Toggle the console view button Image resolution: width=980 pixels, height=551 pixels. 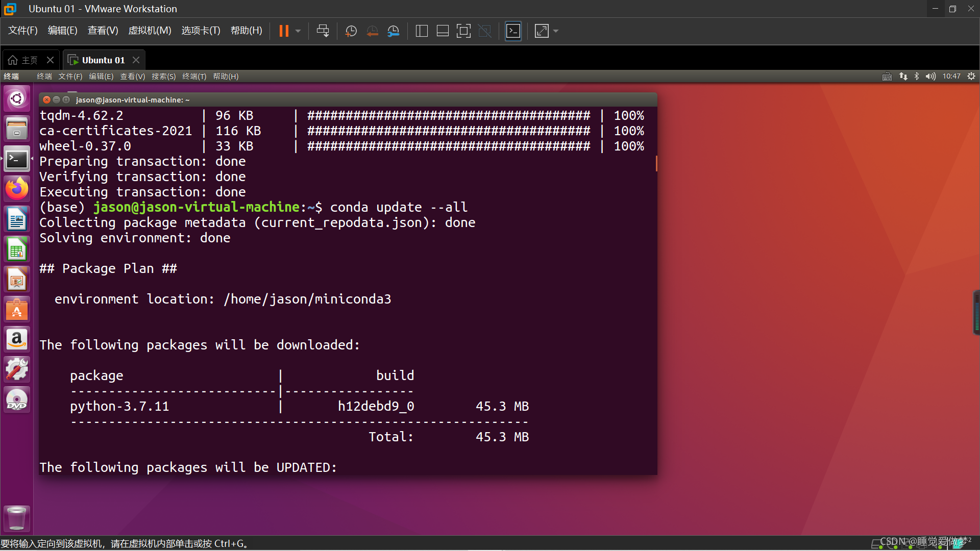point(513,31)
